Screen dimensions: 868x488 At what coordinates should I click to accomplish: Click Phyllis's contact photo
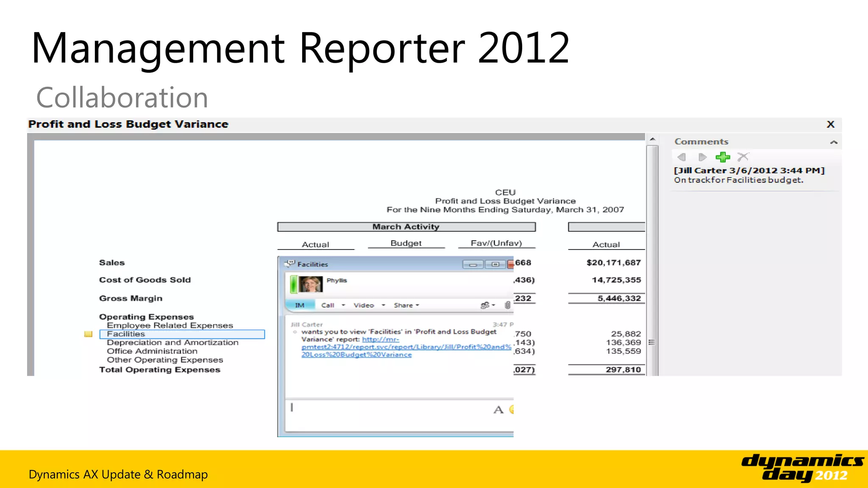pos(310,284)
